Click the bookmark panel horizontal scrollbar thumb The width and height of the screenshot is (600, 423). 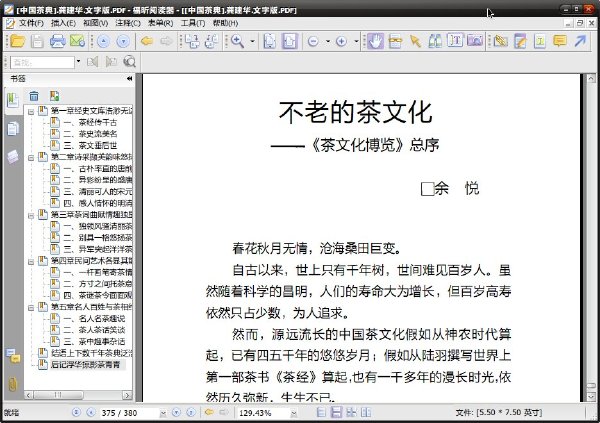(59, 394)
